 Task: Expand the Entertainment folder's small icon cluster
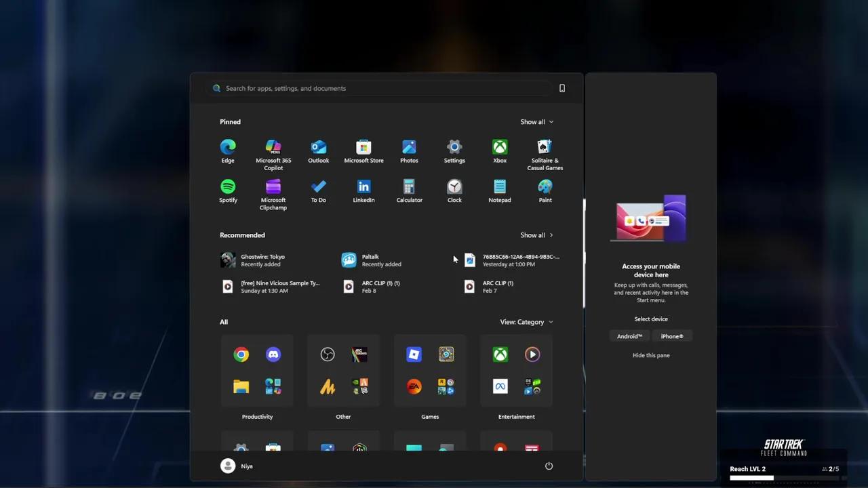pos(532,386)
